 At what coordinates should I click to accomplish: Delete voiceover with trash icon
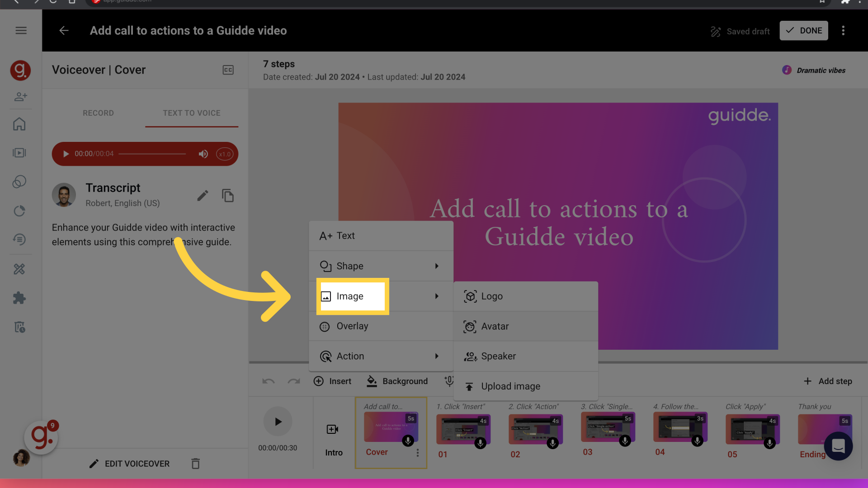pos(195,464)
